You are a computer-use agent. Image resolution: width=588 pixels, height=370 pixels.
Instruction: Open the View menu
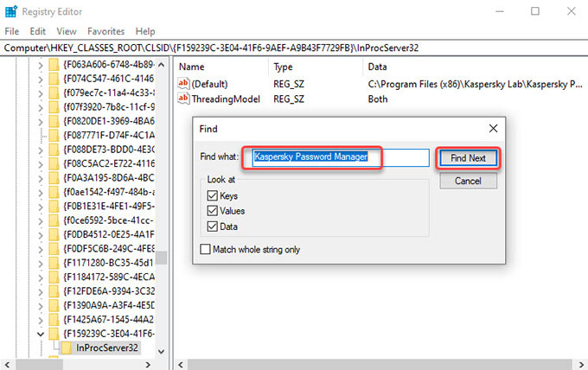(x=67, y=31)
